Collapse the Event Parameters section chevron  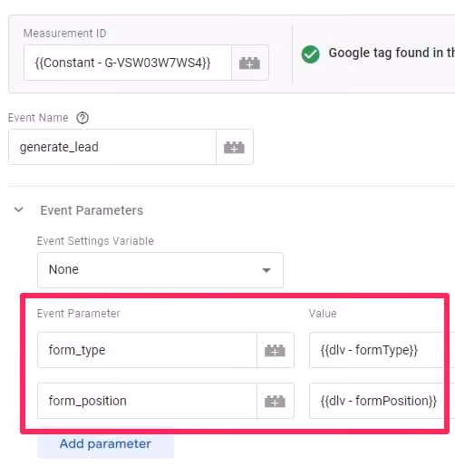point(19,209)
